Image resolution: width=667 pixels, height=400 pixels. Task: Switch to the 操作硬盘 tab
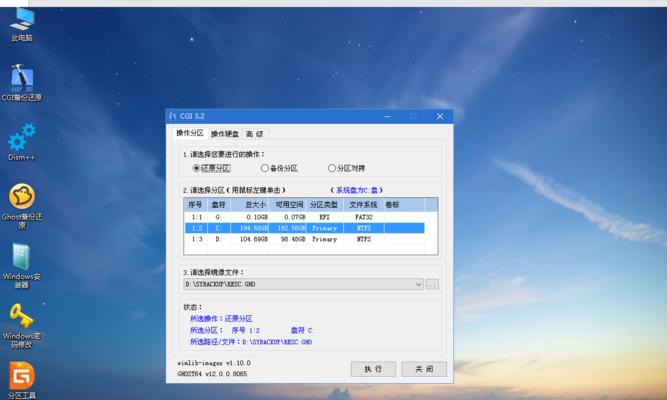[225, 134]
